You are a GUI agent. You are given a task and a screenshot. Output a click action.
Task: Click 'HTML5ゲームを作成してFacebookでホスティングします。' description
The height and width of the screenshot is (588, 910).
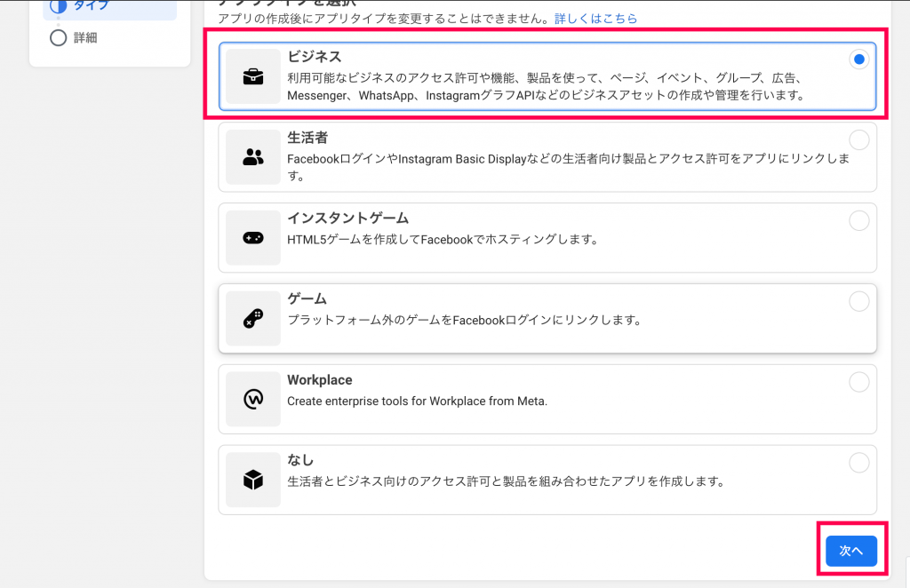click(444, 239)
